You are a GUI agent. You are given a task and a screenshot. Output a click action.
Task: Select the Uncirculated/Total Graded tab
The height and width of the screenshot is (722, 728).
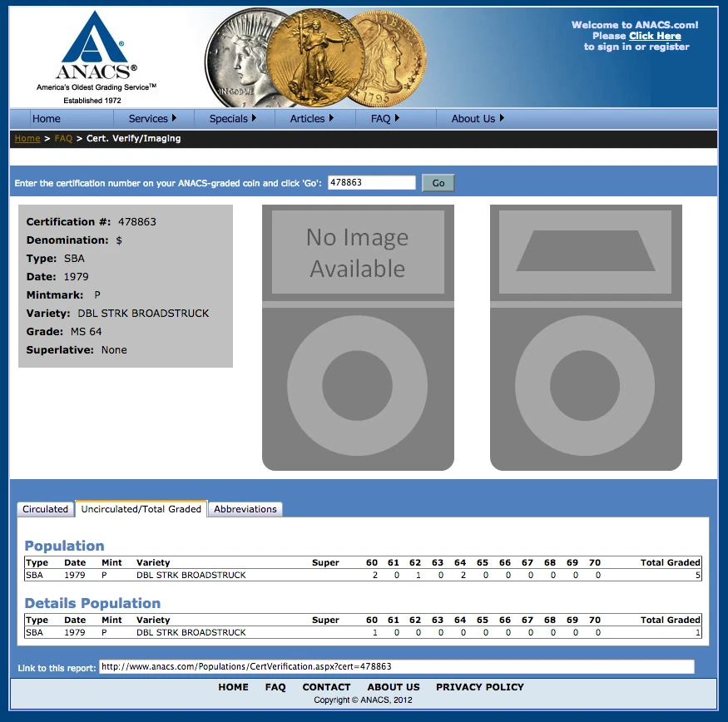point(141,508)
